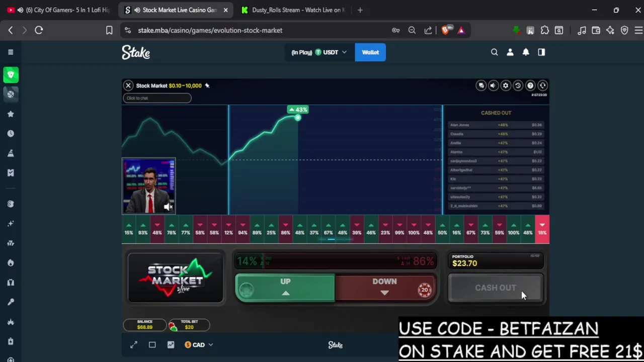644x362 pixels.
Task: Toggle the right side panel icon
Action: pyautogui.click(x=541, y=52)
